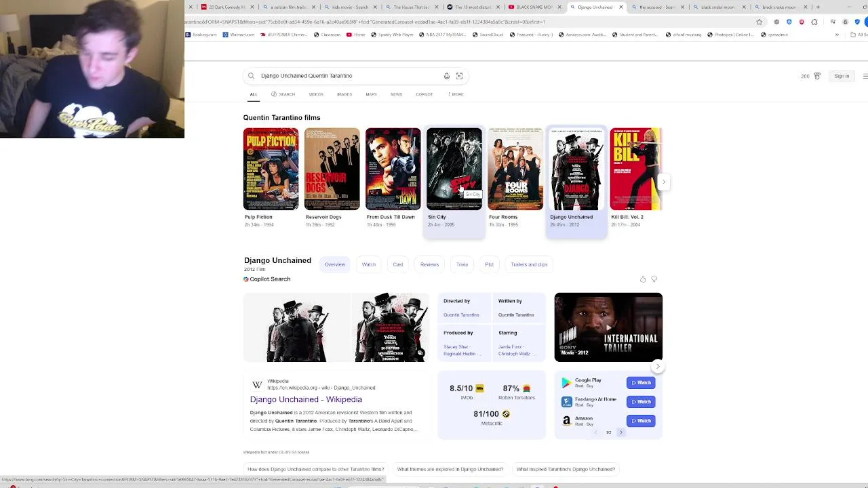Click Watch button for Google Play
Screen dimensions: 868x488
(x=641, y=383)
